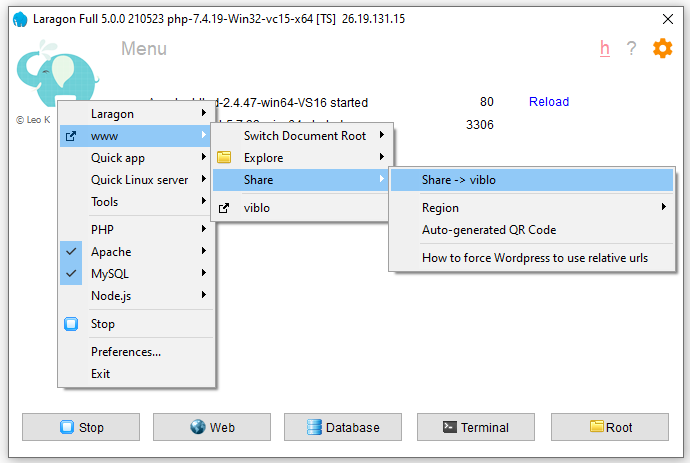Toggle the Apache checkmark in menu
The image size is (690, 463).
coord(71,252)
